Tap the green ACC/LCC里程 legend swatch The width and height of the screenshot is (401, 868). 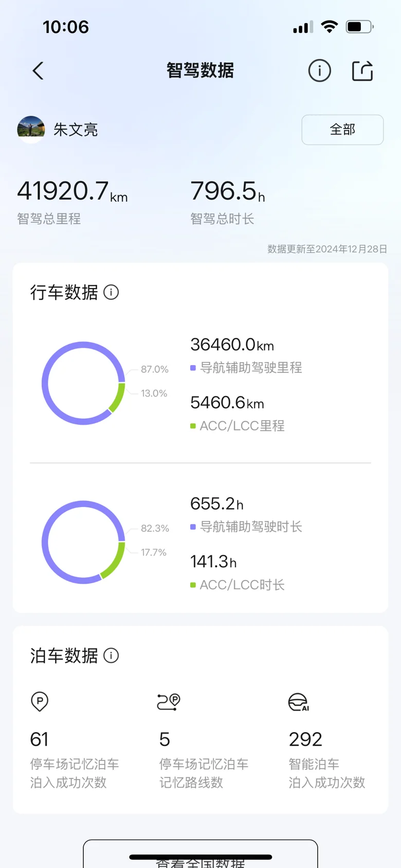(x=193, y=426)
